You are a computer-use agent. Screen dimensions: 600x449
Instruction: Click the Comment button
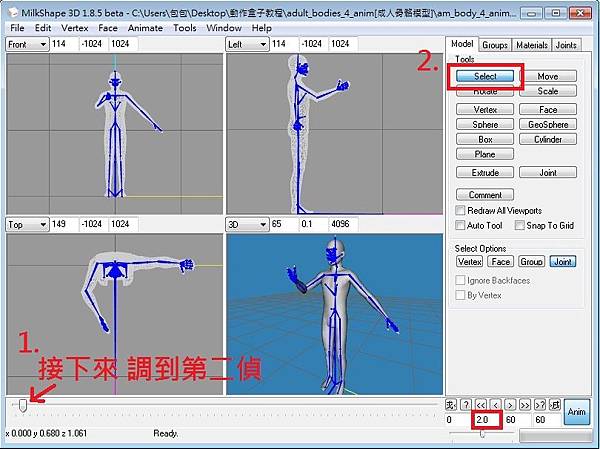pyautogui.click(x=485, y=195)
